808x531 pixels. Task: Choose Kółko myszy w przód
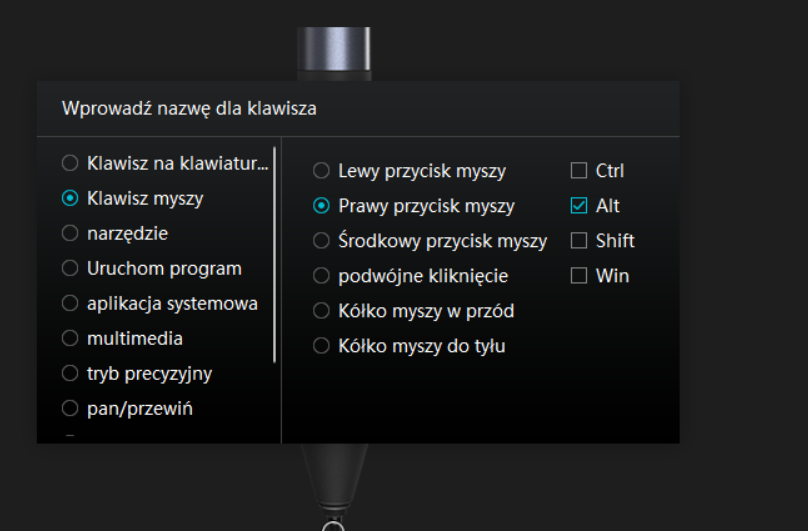tap(321, 311)
